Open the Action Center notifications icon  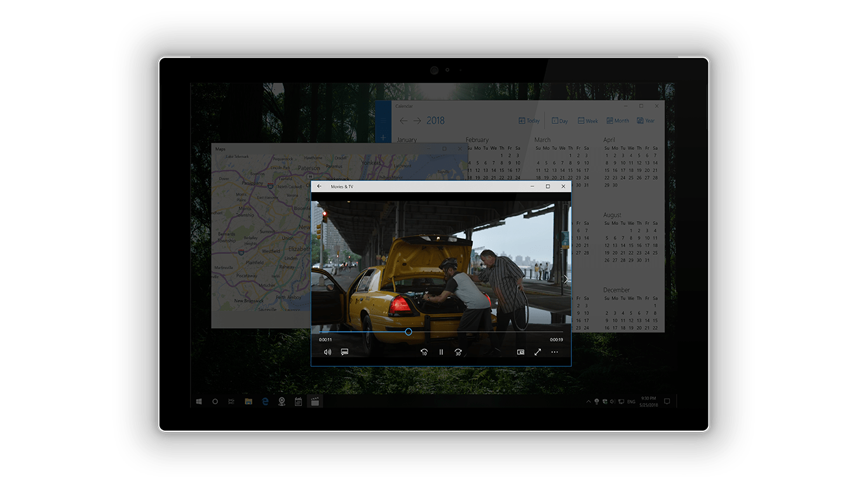(667, 402)
